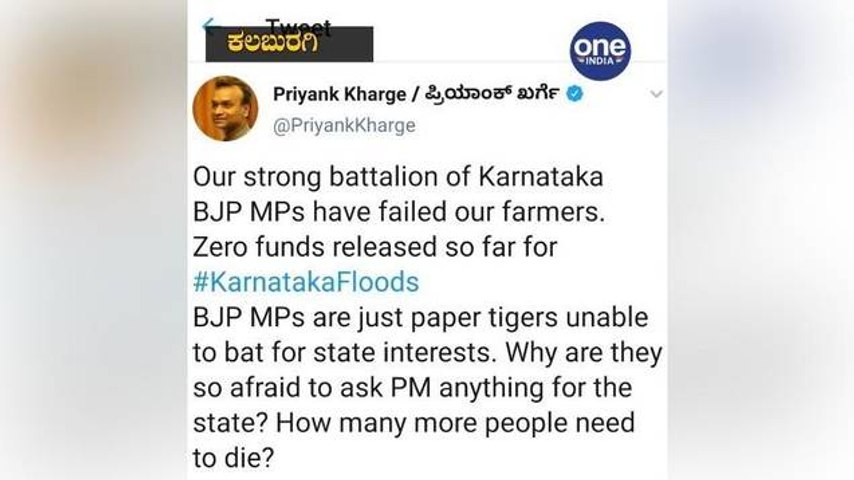Go back using the header arrow
Viewport: 854px width, 480px height.
(209, 26)
